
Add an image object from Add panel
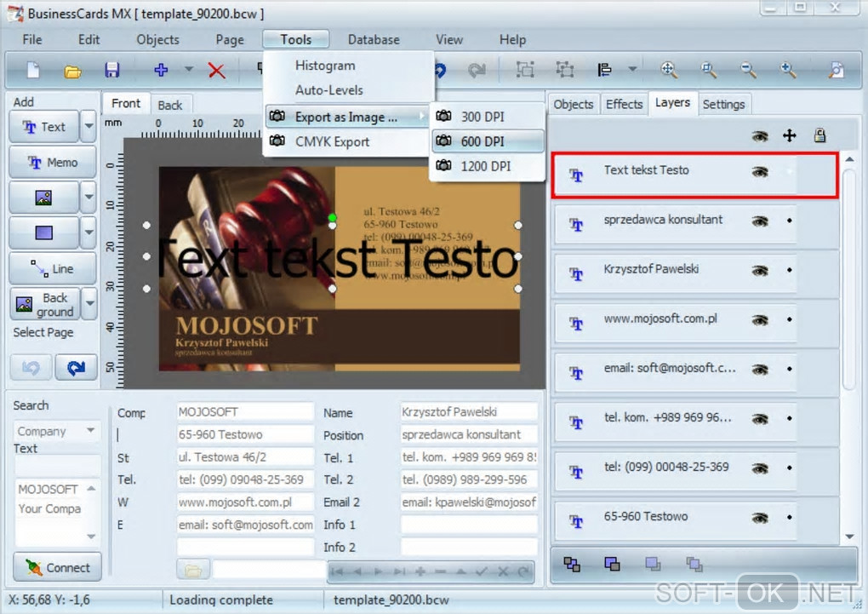coord(43,198)
